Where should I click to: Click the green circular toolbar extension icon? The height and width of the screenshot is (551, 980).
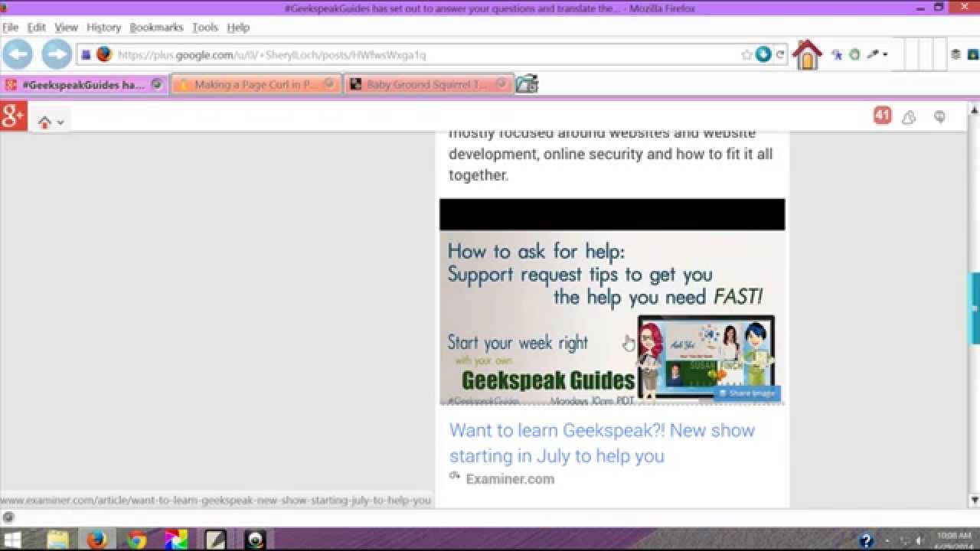854,54
